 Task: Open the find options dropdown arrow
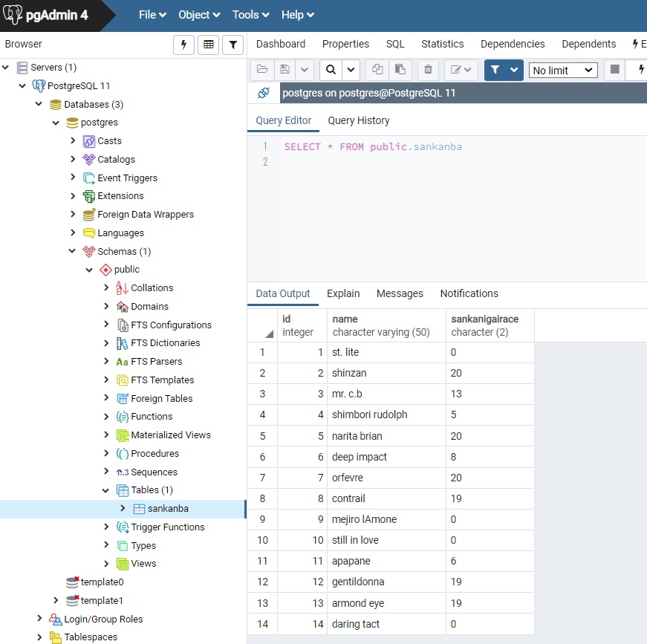pos(351,69)
